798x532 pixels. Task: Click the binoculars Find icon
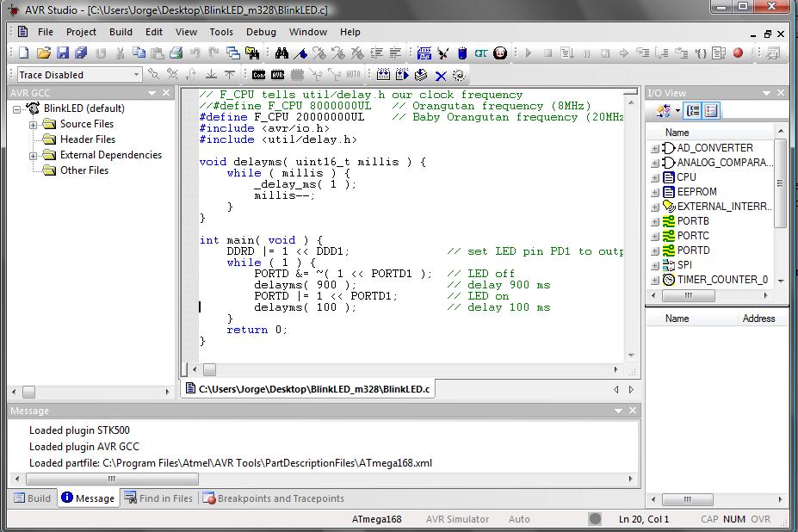281,53
